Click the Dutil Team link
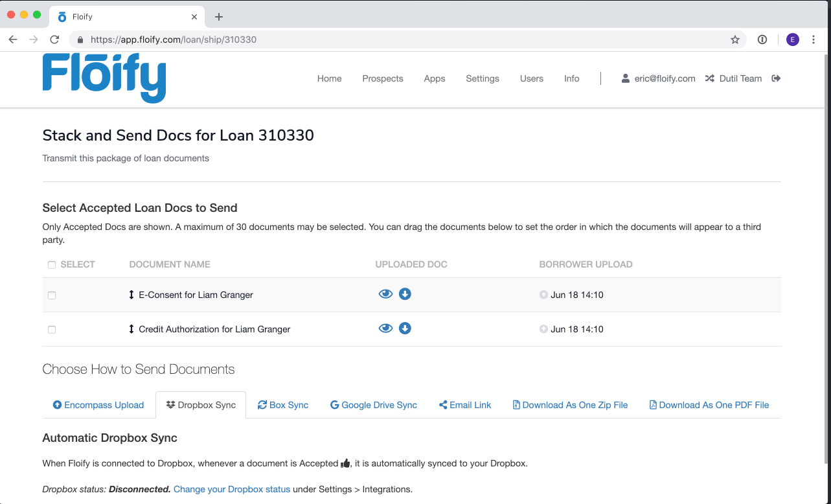Viewport: 831px width, 504px height. 741,78
